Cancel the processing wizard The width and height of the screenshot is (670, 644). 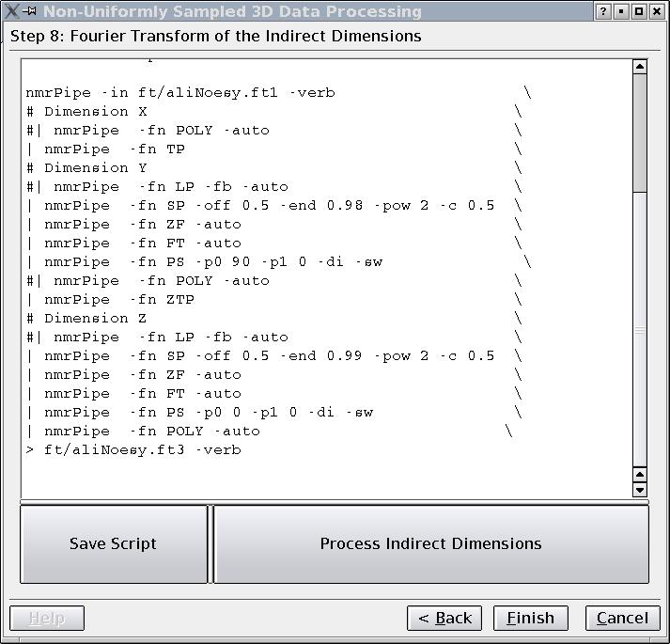[x=622, y=618]
